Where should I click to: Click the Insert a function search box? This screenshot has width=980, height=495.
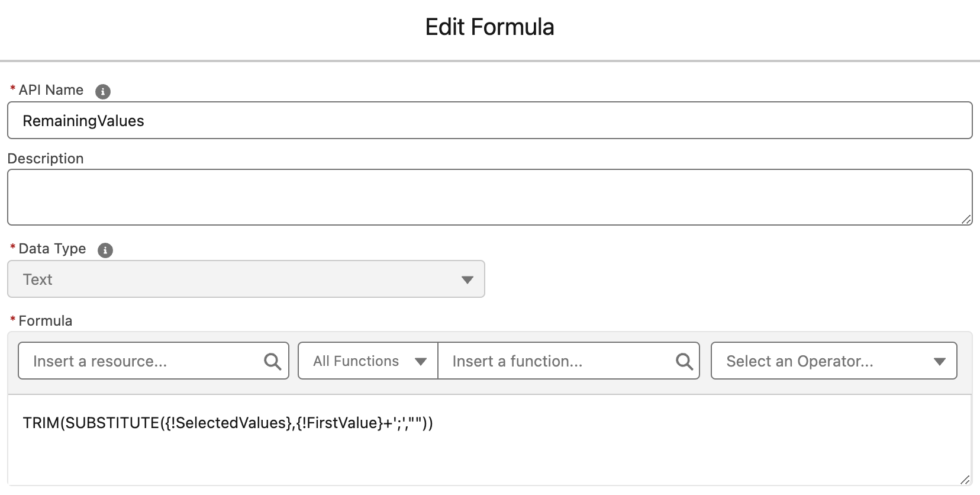point(550,361)
